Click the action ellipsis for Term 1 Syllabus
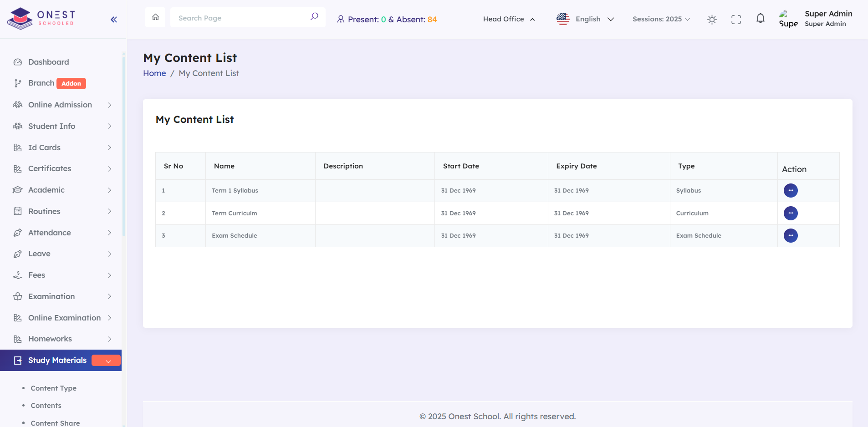Screen dimensions: 868x427 point(790,190)
